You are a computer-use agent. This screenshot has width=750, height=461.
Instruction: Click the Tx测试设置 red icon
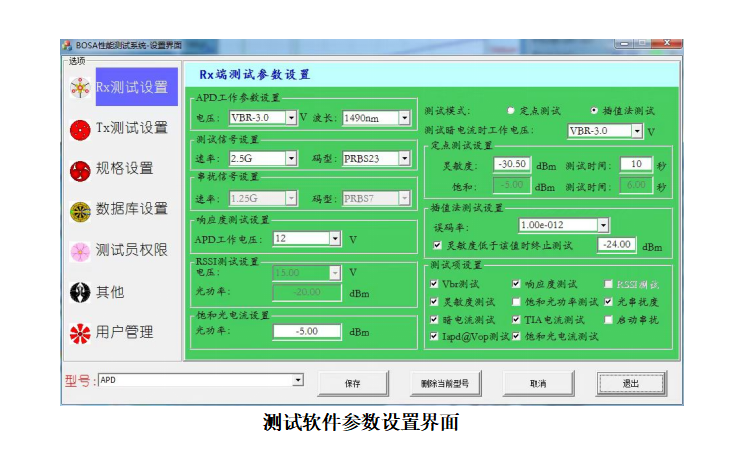80,130
